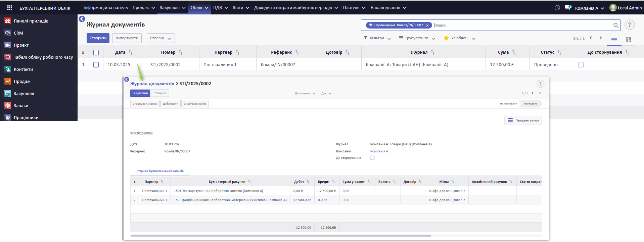Remove the Переміщення filter tag

427,26
